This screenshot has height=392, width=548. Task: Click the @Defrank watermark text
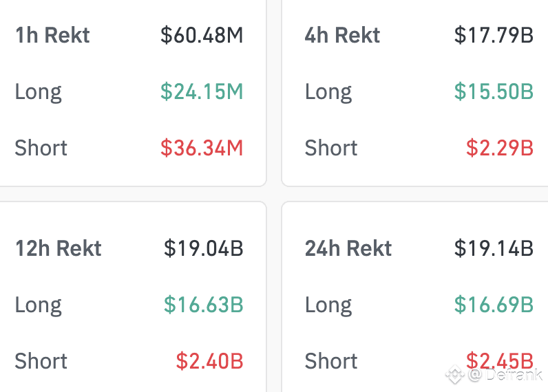pos(505,375)
